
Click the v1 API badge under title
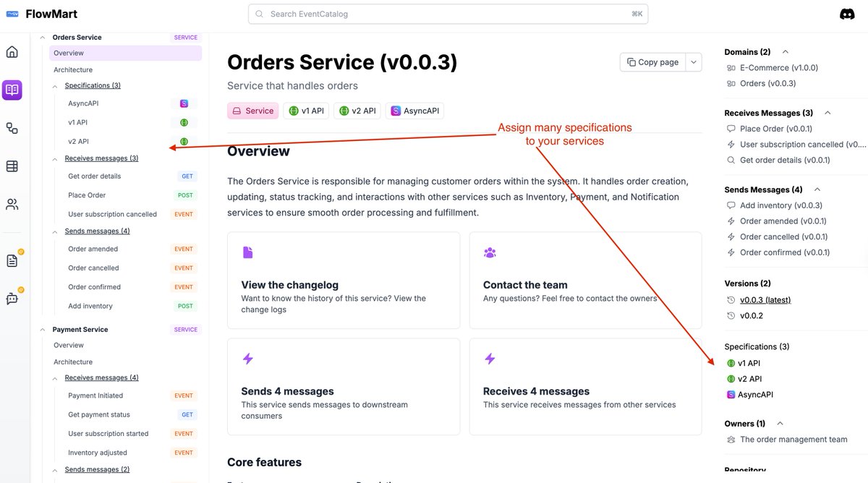click(307, 111)
